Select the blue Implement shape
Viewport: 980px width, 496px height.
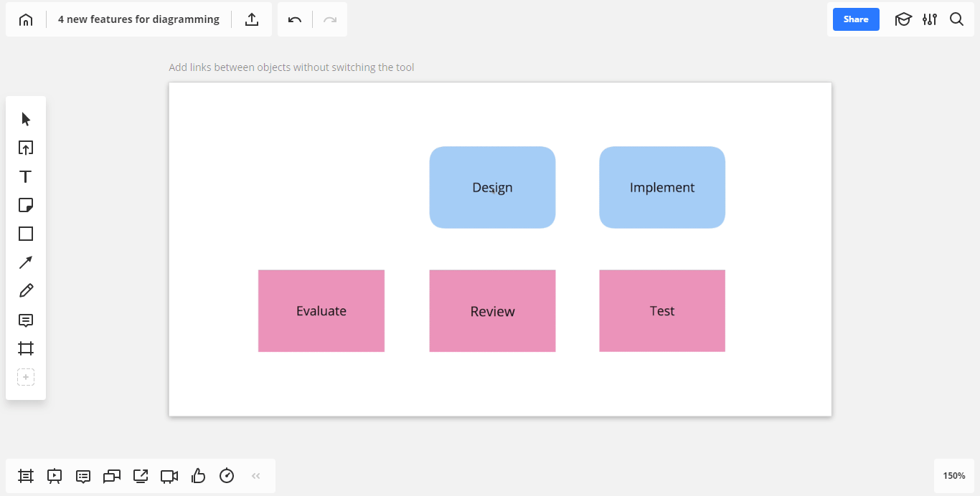point(662,188)
